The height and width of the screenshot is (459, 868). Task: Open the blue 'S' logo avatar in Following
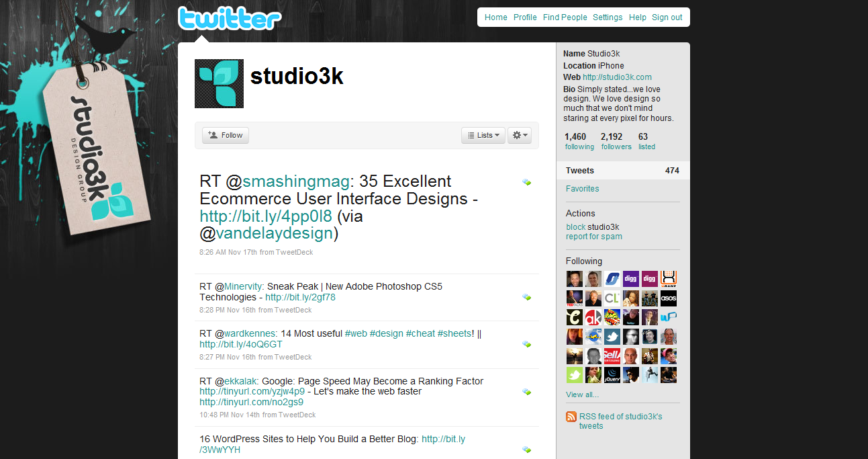tap(612, 279)
